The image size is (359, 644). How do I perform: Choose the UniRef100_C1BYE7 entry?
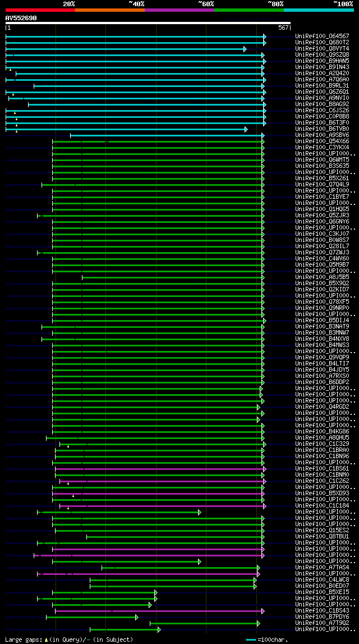coord(322,197)
